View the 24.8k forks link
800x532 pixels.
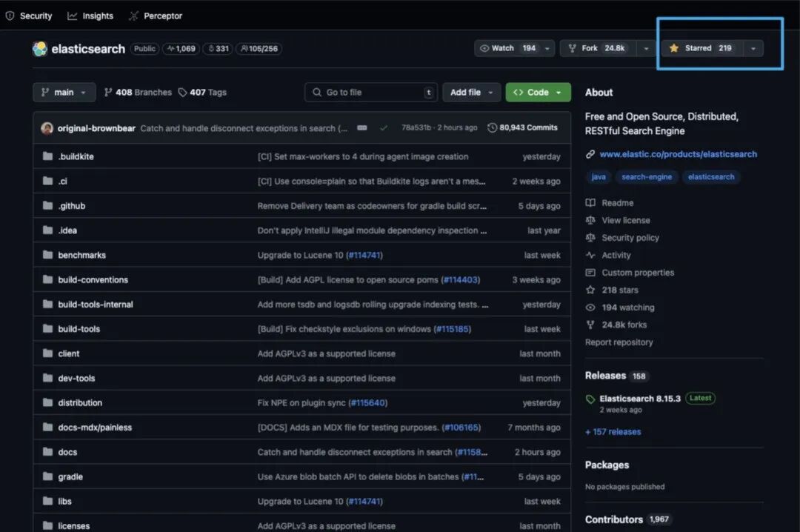tap(616, 325)
